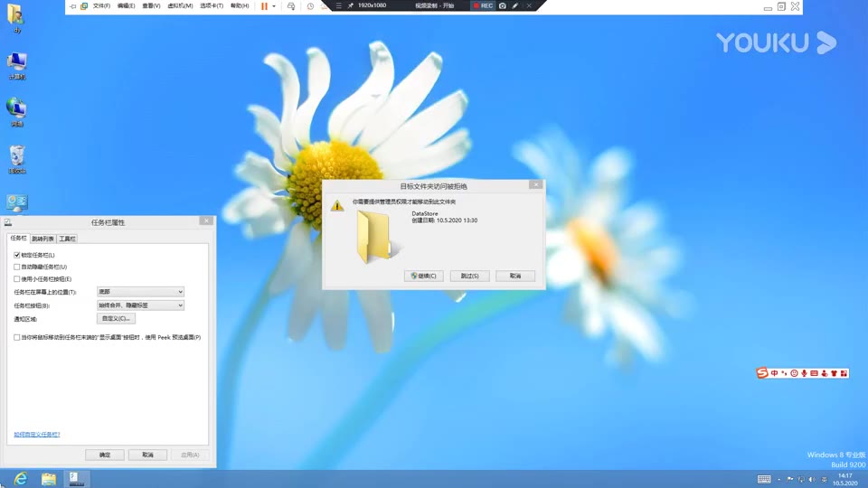Open taskbar screen position dropdown

click(x=140, y=292)
